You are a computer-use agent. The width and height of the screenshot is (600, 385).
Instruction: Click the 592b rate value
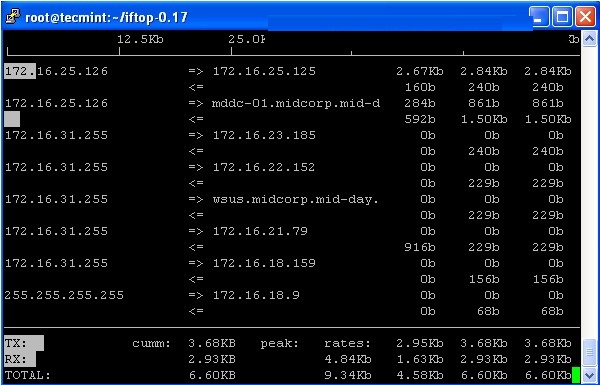click(x=420, y=119)
